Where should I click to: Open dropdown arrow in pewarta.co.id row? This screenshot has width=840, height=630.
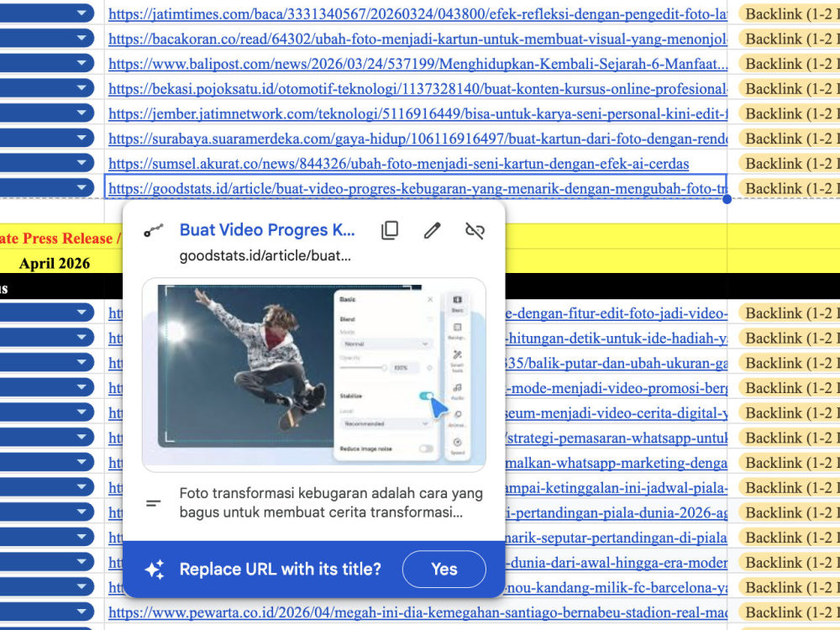(82, 612)
